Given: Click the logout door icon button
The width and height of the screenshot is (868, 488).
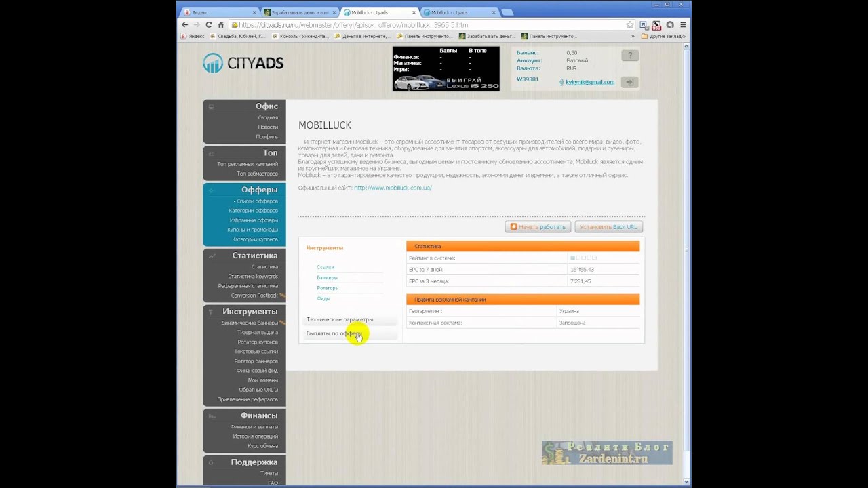Looking at the screenshot, I should click(630, 82).
